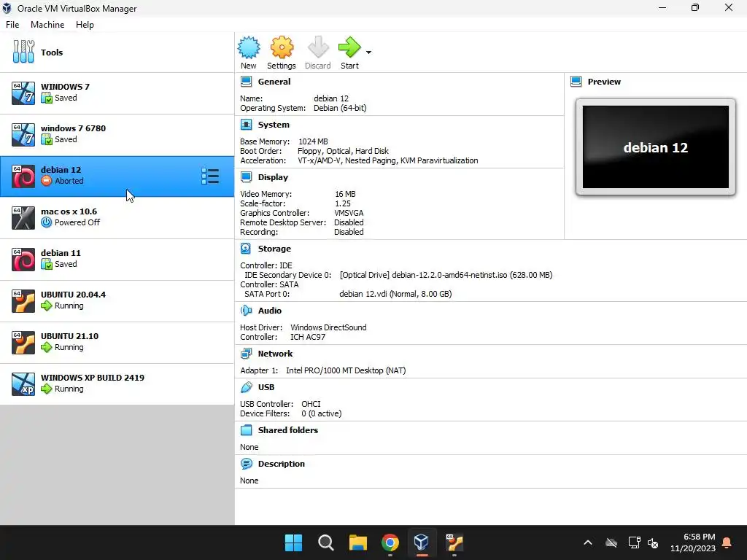Click the VMSVGA graphics controller value
The image size is (747, 560).
(349, 213)
